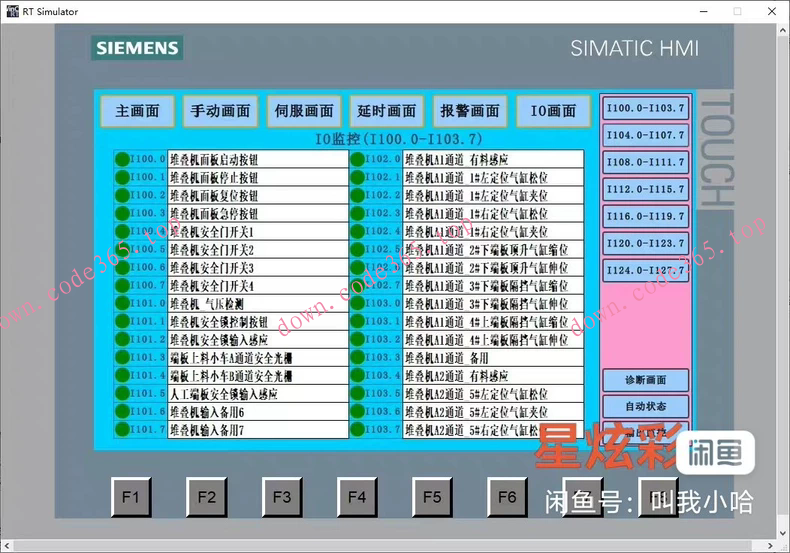This screenshot has height=553, width=790.
Task: Click the vertical scrollbar down arrow
Action: pos(783,533)
